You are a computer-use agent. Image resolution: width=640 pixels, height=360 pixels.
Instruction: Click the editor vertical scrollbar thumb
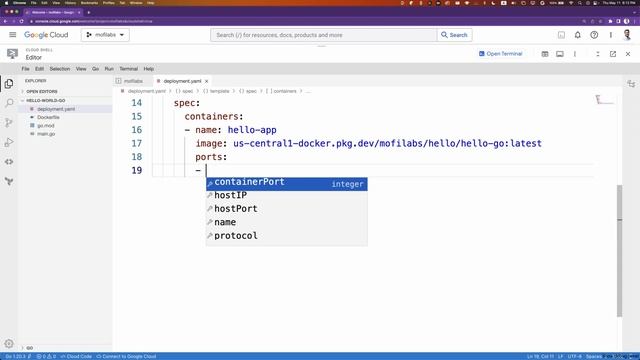619,251
